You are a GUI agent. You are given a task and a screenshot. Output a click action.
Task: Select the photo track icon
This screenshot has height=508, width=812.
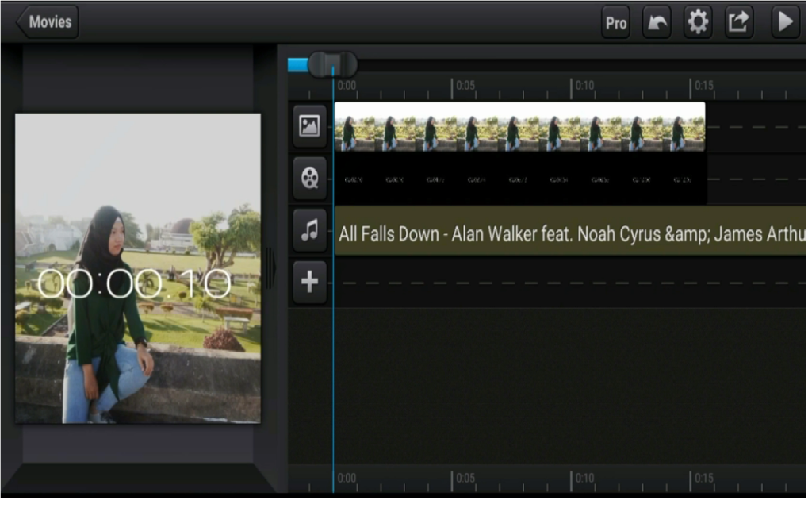click(310, 126)
